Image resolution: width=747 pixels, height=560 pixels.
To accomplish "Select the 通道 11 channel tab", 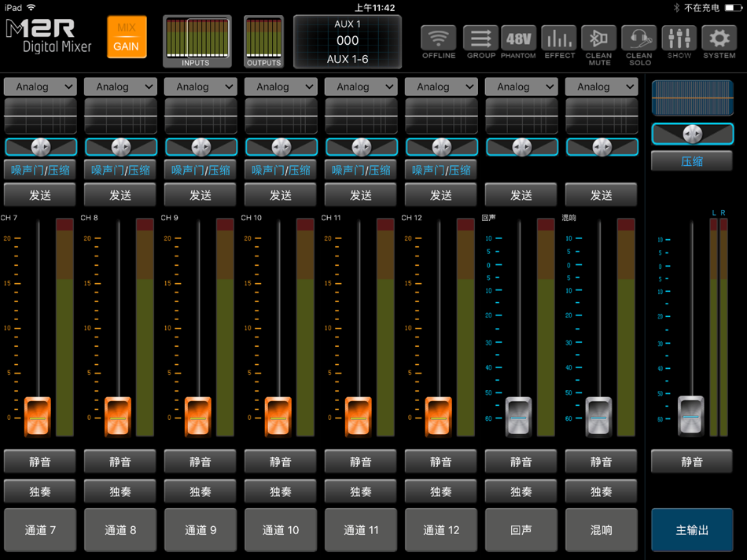I will tap(361, 530).
